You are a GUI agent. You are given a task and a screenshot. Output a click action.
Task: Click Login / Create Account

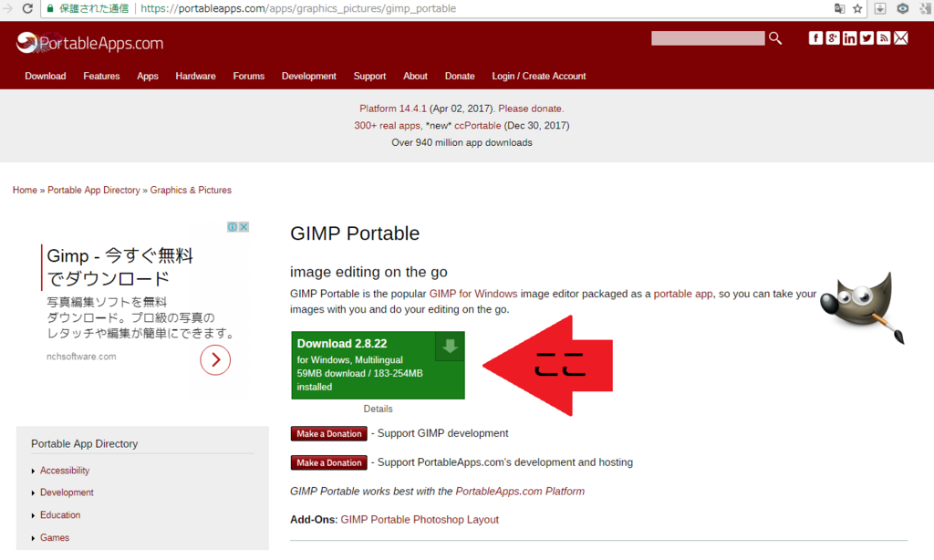(538, 77)
